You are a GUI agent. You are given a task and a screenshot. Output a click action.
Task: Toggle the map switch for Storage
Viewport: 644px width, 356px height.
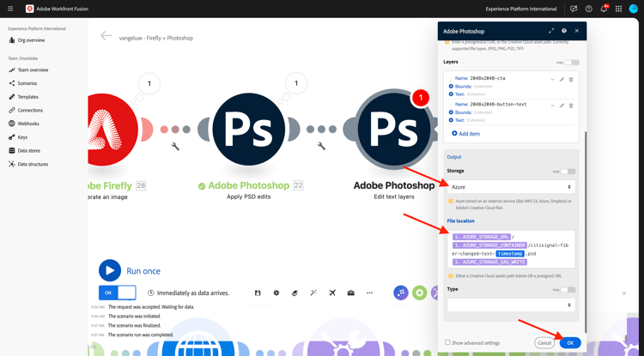coord(568,172)
